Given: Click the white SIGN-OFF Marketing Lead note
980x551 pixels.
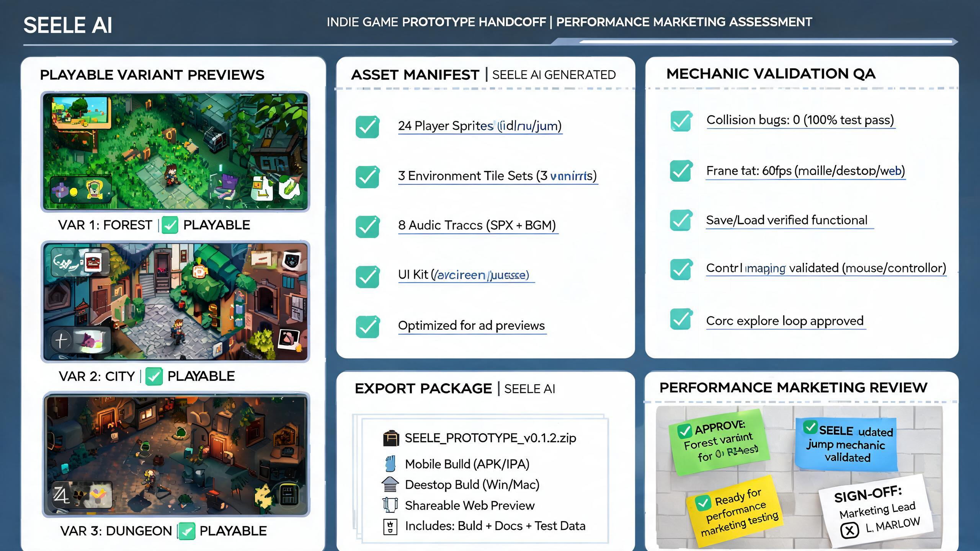Looking at the screenshot, I should (877, 511).
